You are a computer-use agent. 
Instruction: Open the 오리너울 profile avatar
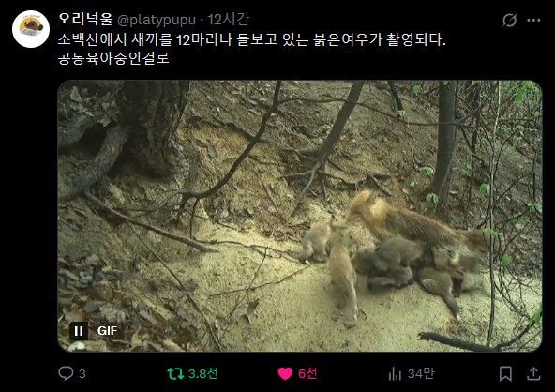[31, 29]
